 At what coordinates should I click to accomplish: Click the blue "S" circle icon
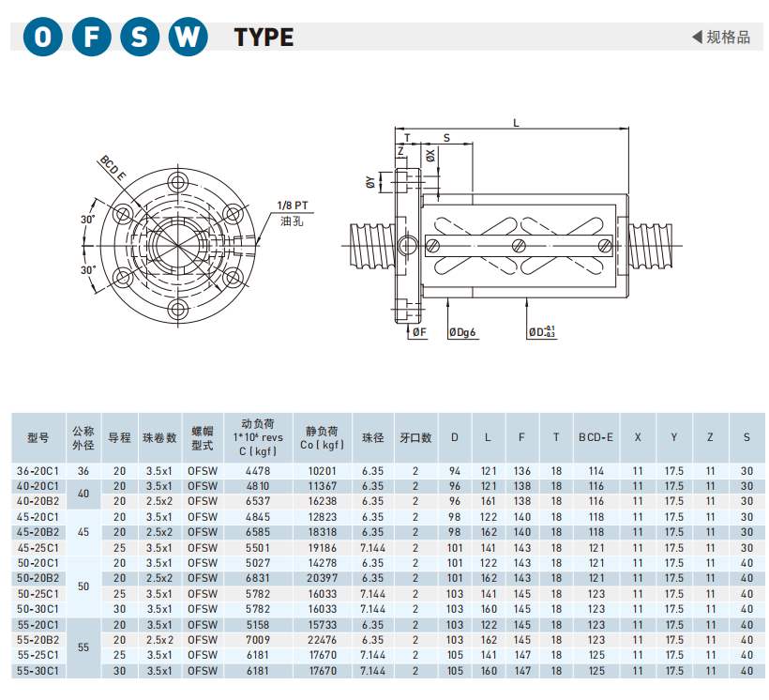139,37
